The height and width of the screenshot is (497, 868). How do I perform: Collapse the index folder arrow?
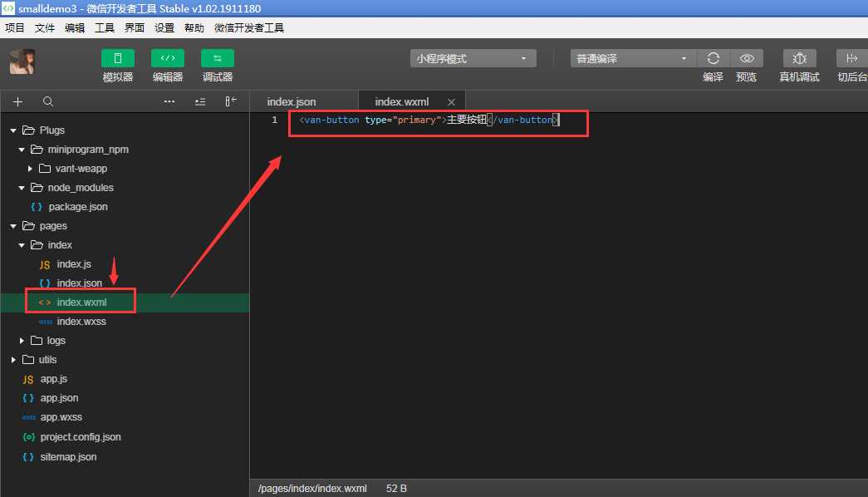point(22,245)
